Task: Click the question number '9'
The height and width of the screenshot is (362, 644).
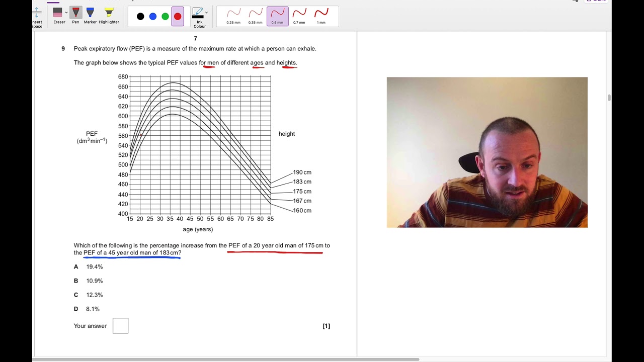Action: click(63, 49)
